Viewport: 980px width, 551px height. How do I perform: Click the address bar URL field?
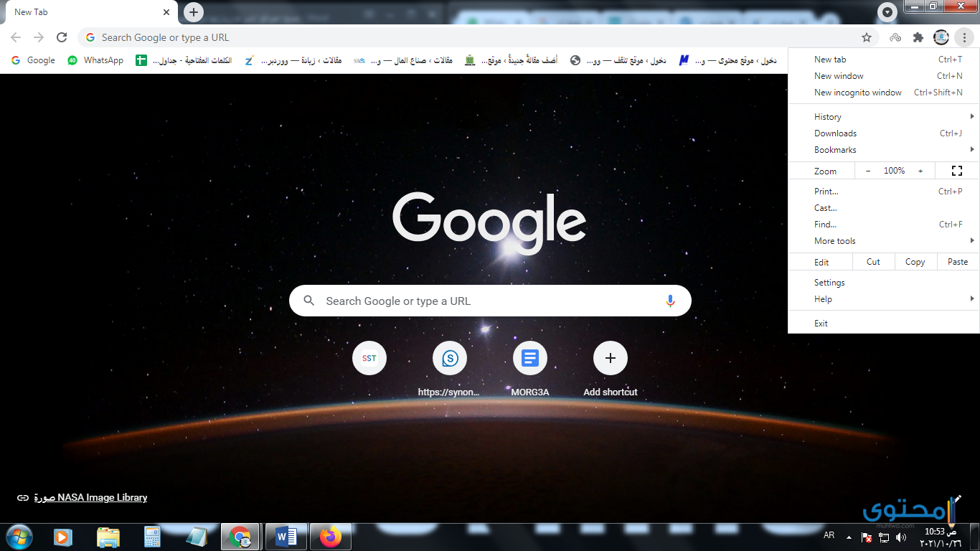(x=476, y=37)
